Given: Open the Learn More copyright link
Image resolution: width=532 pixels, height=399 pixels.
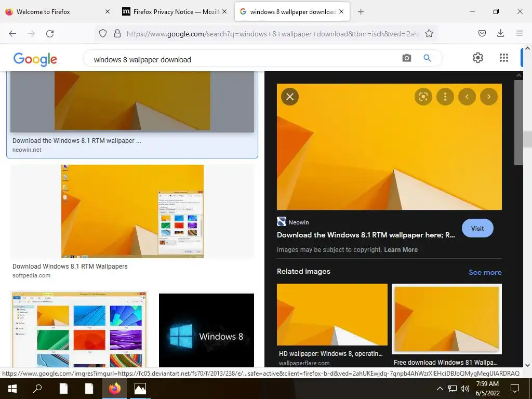Looking at the screenshot, I should pyautogui.click(x=401, y=250).
